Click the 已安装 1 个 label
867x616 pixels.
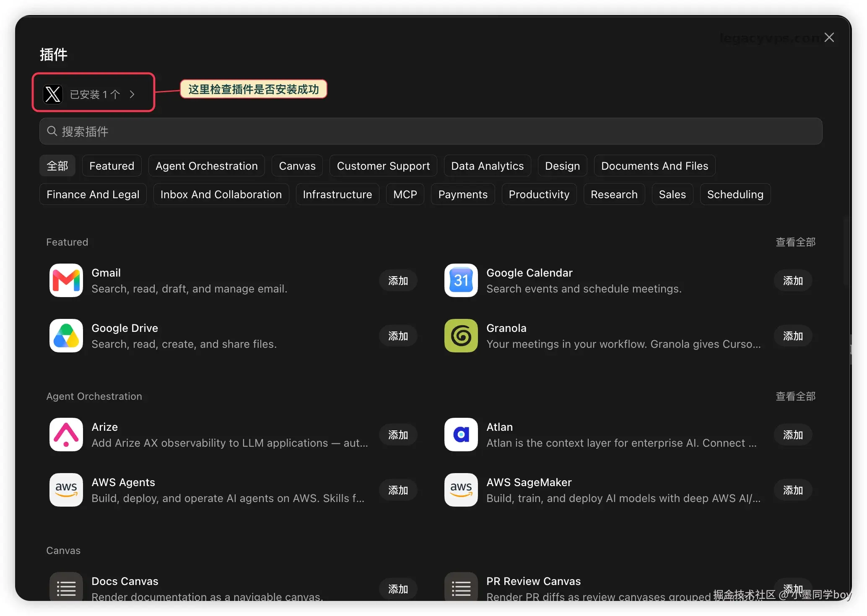(95, 94)
